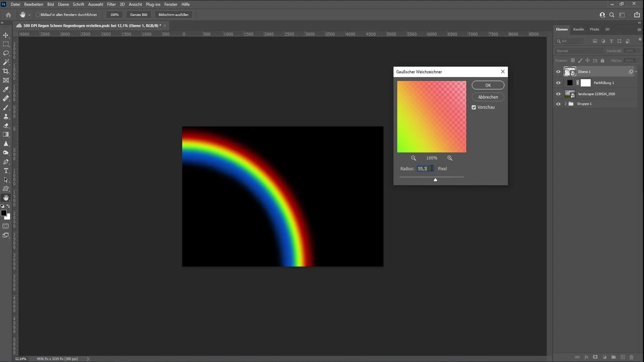
Task: Add a layer style via fx icon
Action: click(586, 357)
